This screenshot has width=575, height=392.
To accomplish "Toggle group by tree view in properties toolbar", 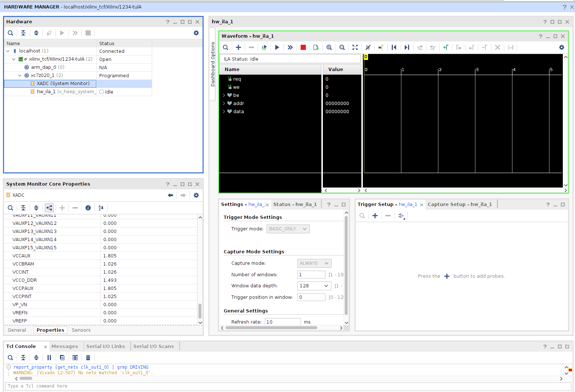I will (49, 208).
